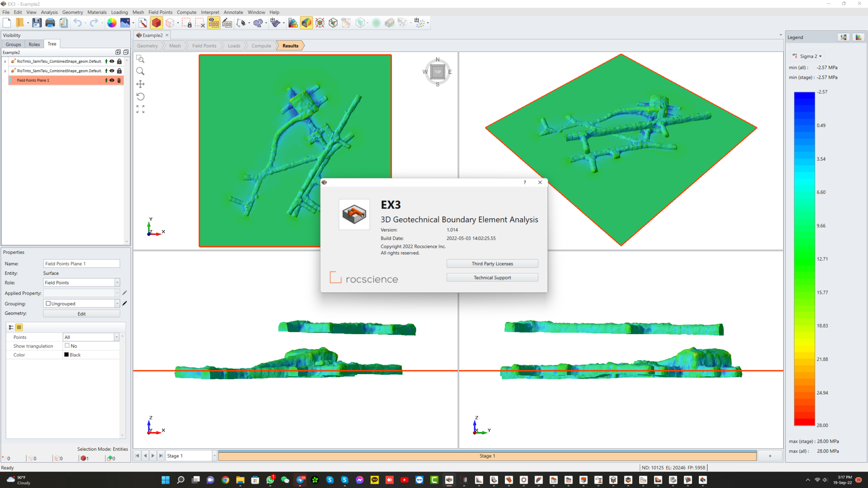Click the Name field showing Field Points Plane 1
The height and width of the screenshot is (488, 868).
[81, 263]
